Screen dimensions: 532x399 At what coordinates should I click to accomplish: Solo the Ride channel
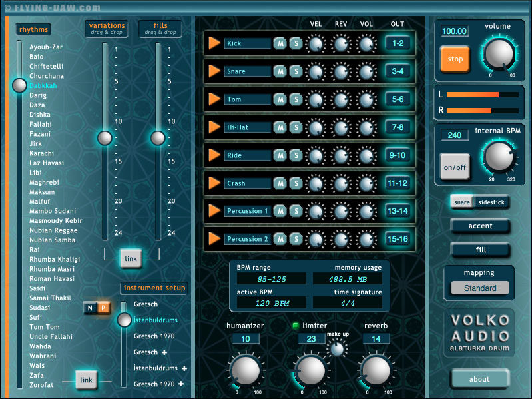[296, 155]
